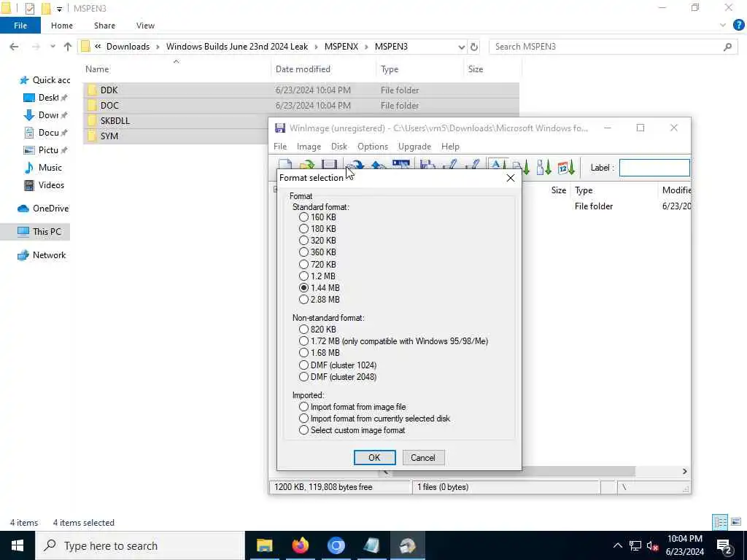This screenshot has height=560, width=747.
Task: Choose DMF (cluster 1024) format
Action: (338, 365)
